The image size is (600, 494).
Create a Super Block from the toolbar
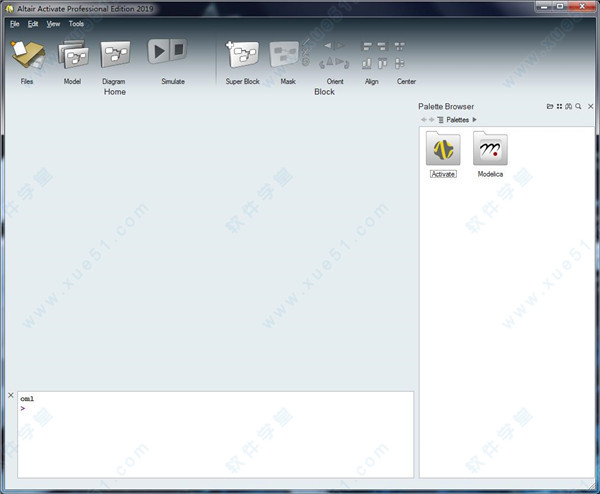click(242, 56)
